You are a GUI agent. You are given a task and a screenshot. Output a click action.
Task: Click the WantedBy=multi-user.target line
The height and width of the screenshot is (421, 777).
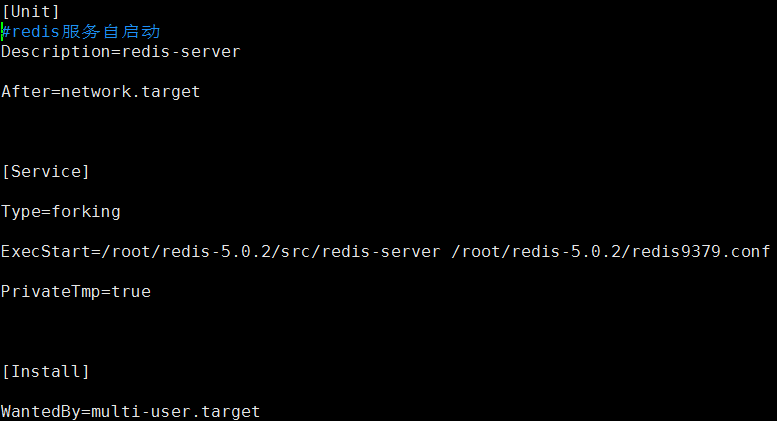click(x=131, y=412)
